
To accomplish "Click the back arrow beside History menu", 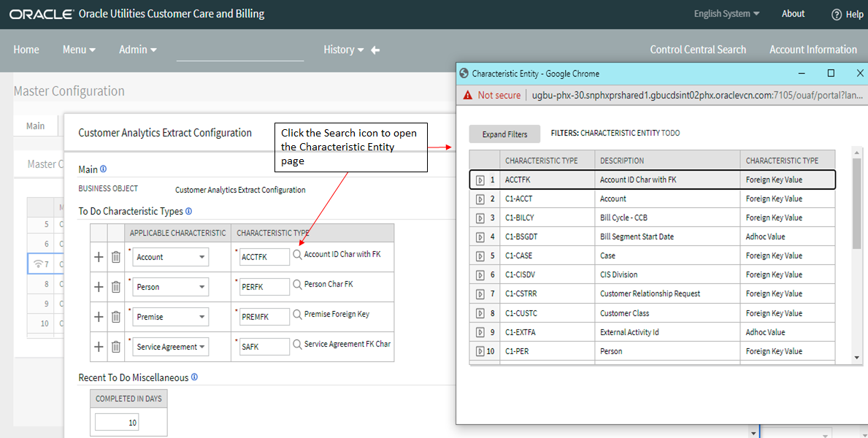I will (374, 50).
